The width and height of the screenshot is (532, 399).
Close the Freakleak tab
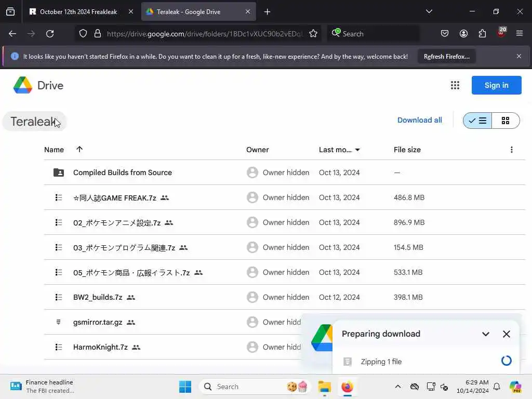coord(130,11)
